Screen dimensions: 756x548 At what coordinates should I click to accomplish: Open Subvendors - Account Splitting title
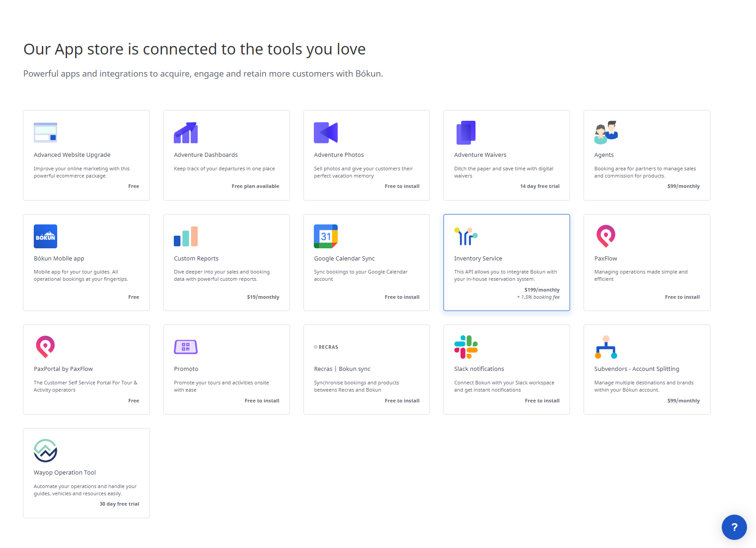(x=637, y=369)
